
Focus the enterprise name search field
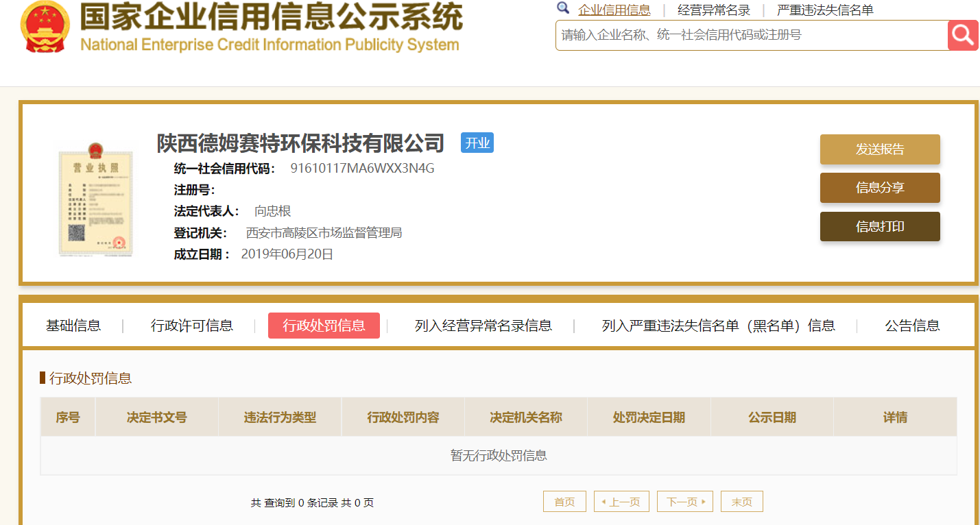point(752,35)
